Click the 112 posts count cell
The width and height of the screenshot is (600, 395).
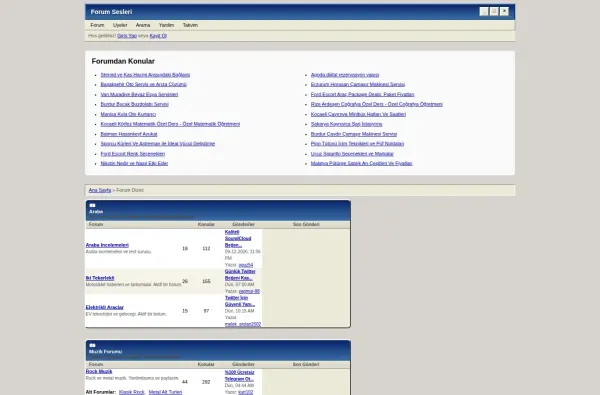[206, 248]
